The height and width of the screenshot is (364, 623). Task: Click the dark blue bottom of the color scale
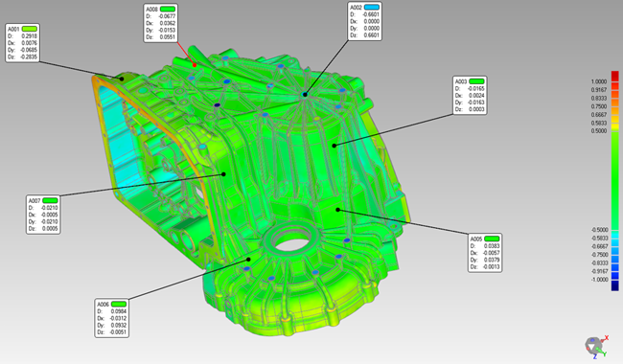[614, 285]
